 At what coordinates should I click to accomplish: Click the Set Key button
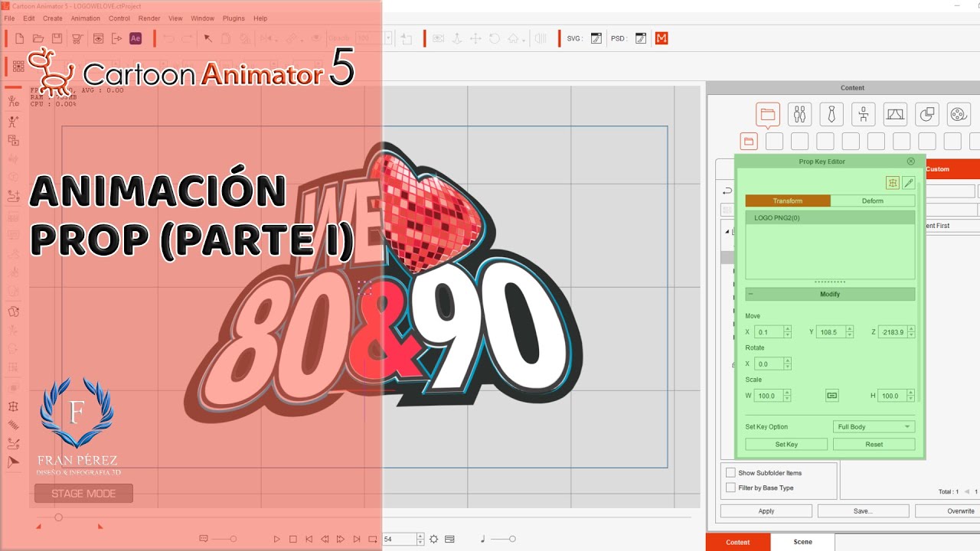tap(786, 444)
